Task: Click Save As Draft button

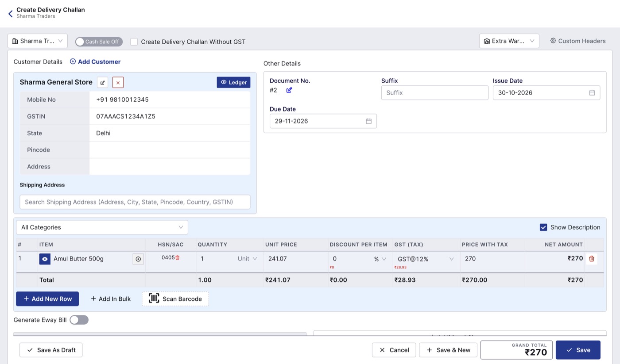Action: 51,350
